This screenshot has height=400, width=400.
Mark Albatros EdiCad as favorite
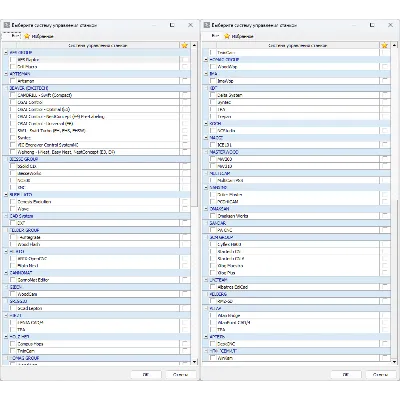click(385, 287)
